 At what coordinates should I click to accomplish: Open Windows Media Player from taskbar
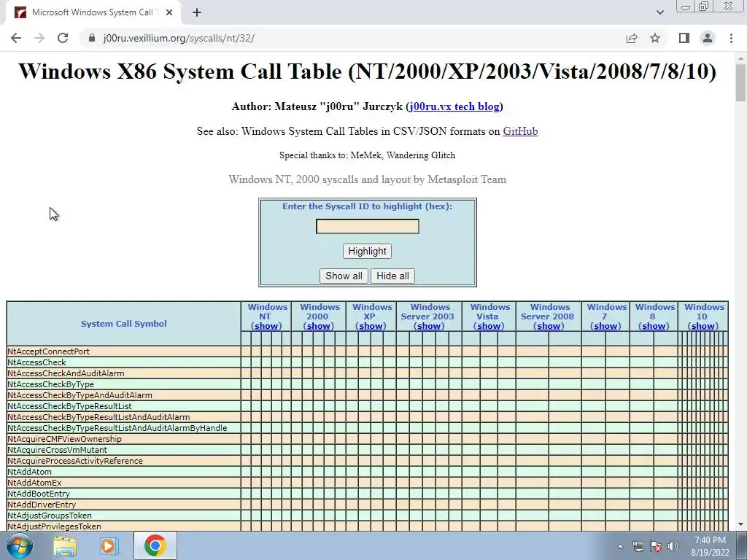tap(109, 546)
